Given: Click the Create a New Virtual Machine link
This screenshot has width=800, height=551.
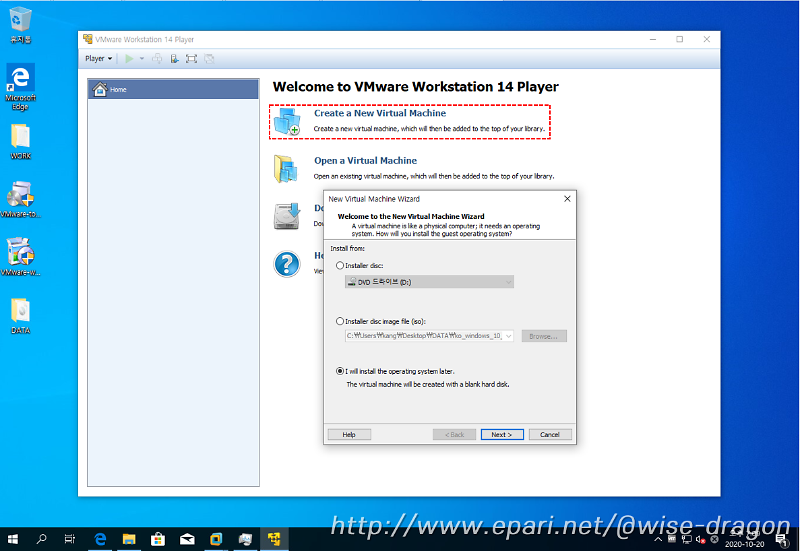Looking at the screenshot, I should tap(380, 113).
